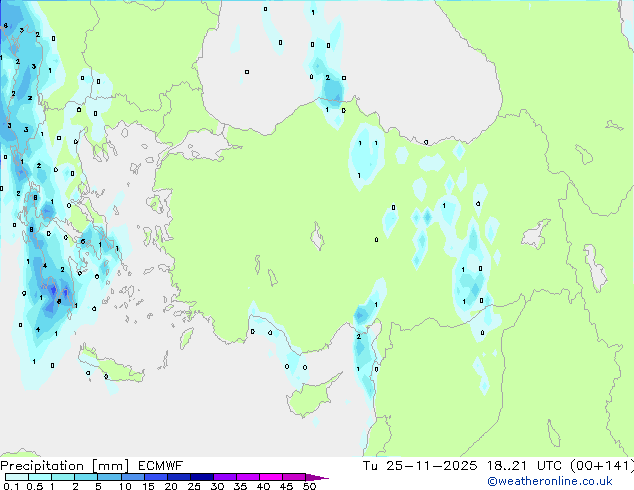Image resolution: width=634 pixels, height=490 pixels.
Task: Click the legend scale label '25'
Action: pos(194,486)
